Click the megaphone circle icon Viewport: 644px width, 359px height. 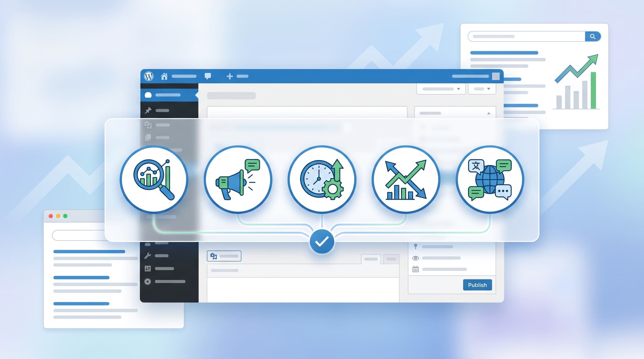(238, 179)
